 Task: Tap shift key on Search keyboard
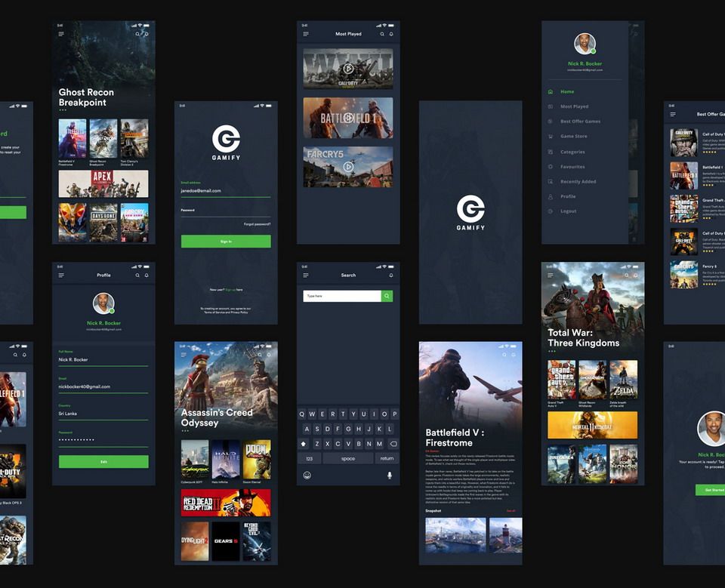(x=304, y=444)
